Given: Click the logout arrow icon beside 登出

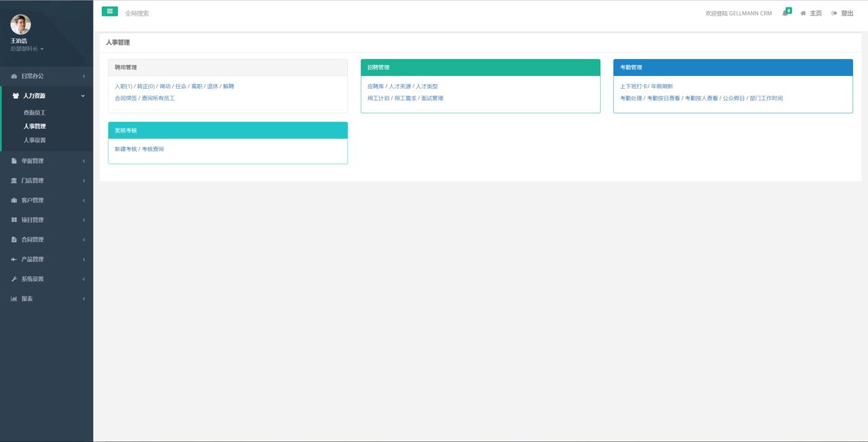Looking at the screenshot, I should pyautogui.click(x=834, y=14).
